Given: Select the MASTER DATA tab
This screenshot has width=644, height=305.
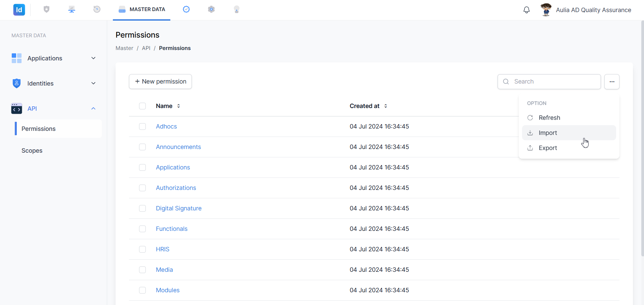Looking at the screenshot, I should [141, 9].
